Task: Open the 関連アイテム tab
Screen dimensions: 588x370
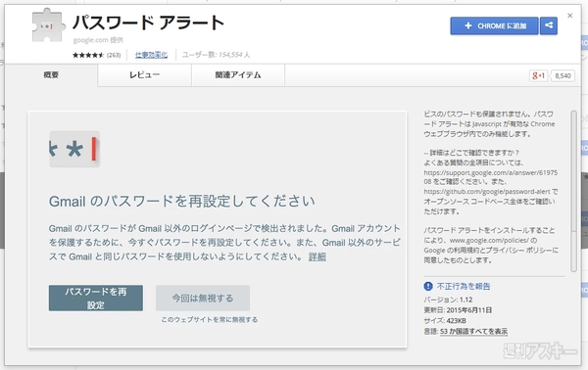Action: click(x=238, y=75)
